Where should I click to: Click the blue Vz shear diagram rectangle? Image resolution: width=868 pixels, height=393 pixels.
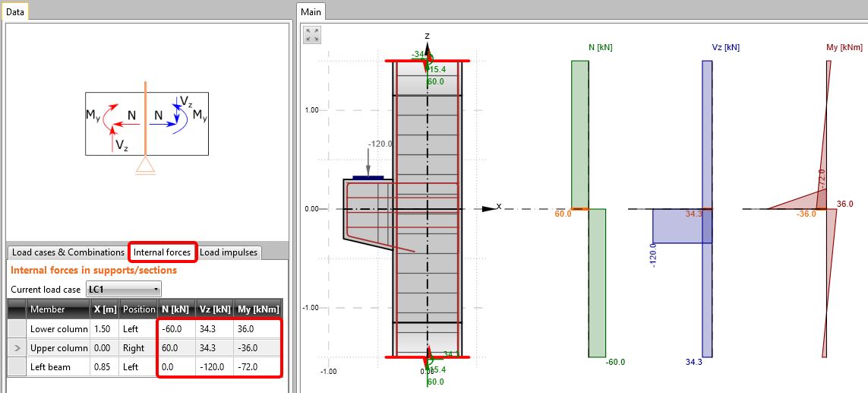(682, 226)
